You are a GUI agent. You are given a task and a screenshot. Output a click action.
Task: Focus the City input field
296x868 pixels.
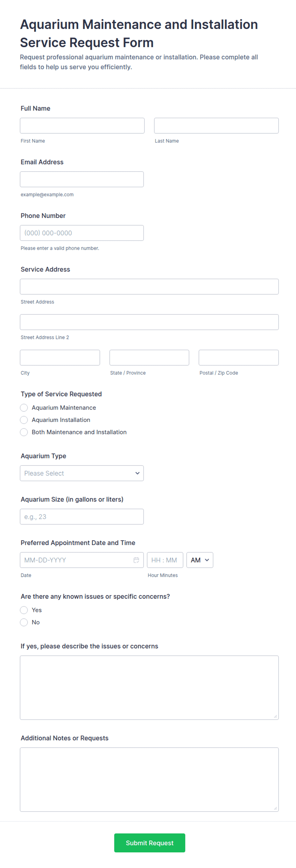pyautogui.click(x=60, y=357)
